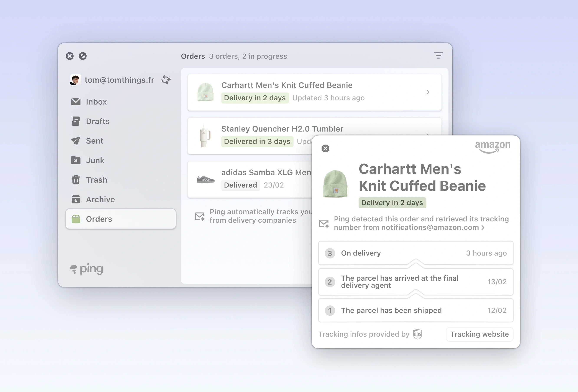Expand the Stanley Quencher order chevron
Screen dimensions: 578x392
[x=428, y=136]
